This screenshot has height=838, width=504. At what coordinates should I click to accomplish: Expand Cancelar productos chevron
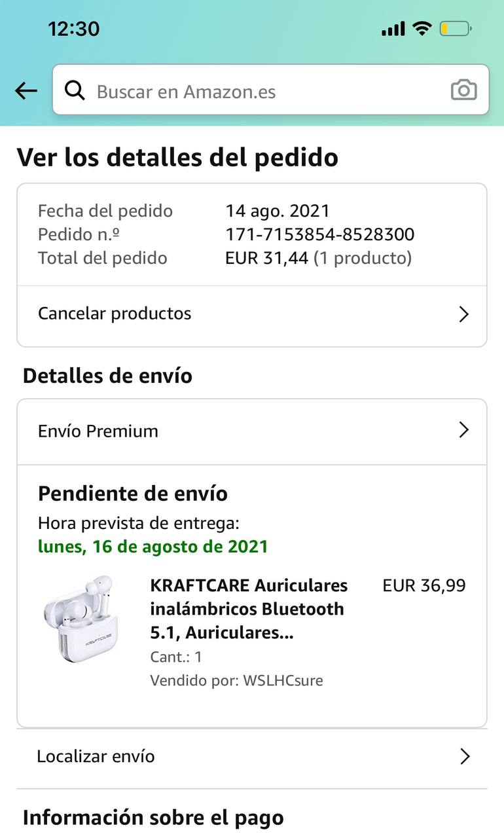tap(464, 315)
